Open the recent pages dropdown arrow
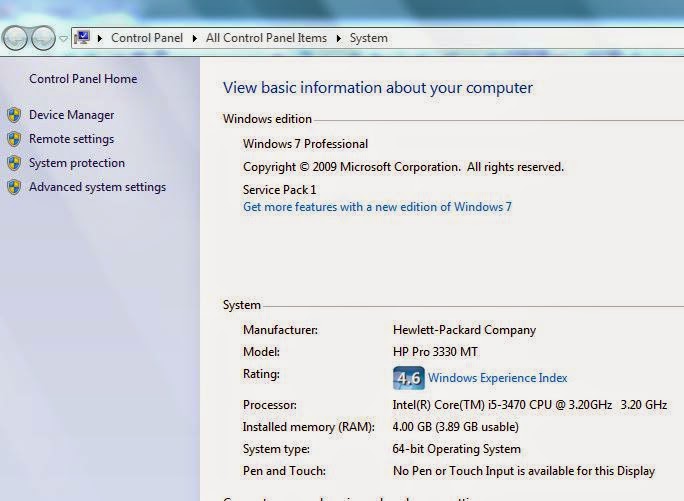The width and height of the screenshot is (684, 501). (63, 39)
